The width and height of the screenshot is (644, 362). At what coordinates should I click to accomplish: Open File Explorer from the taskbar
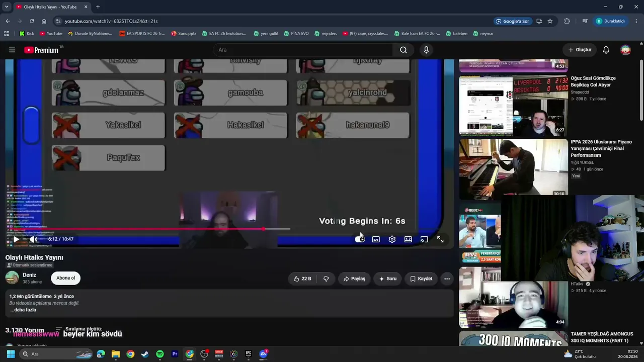(116, 354)
